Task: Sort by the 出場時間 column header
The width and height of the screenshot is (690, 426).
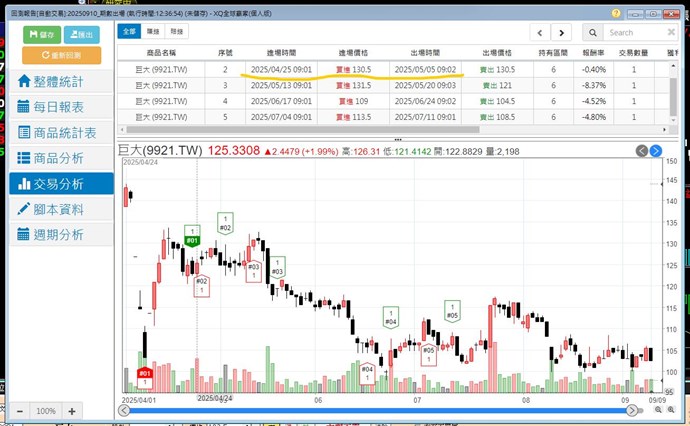Action: pos(425,53)
